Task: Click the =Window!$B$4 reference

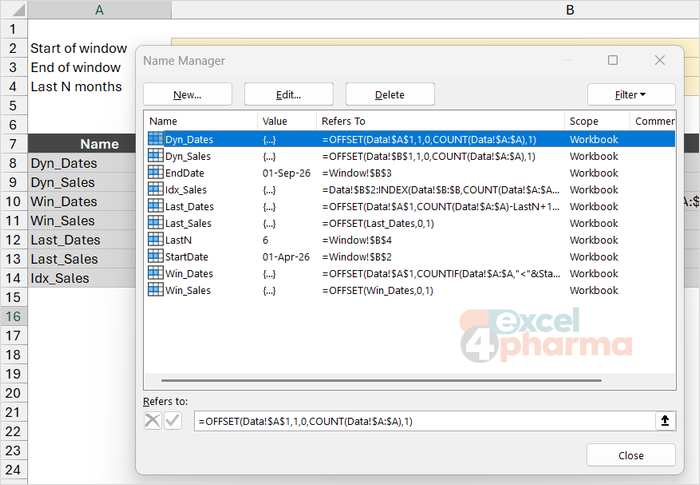Action: pyautogui.click(x=357, y=240)
